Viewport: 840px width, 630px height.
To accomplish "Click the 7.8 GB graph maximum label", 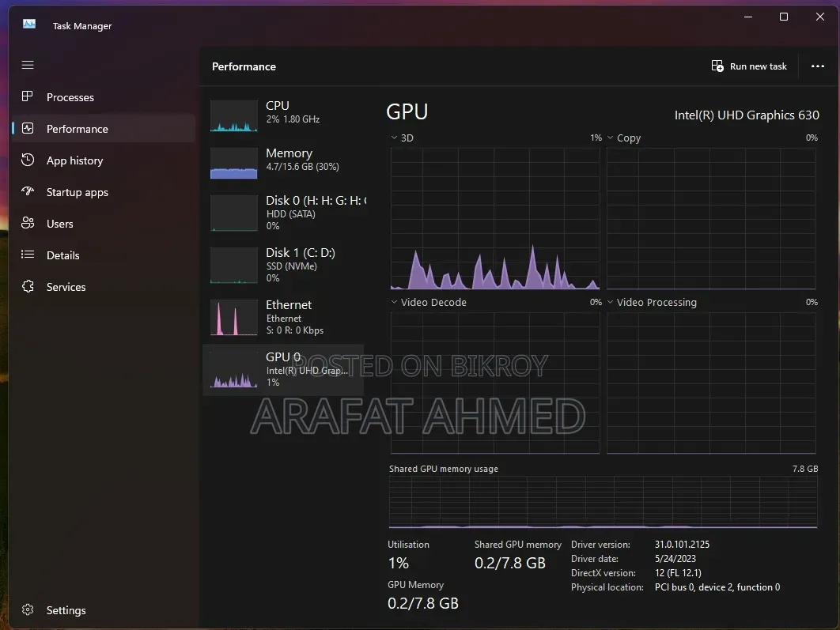I will (805, 469).
